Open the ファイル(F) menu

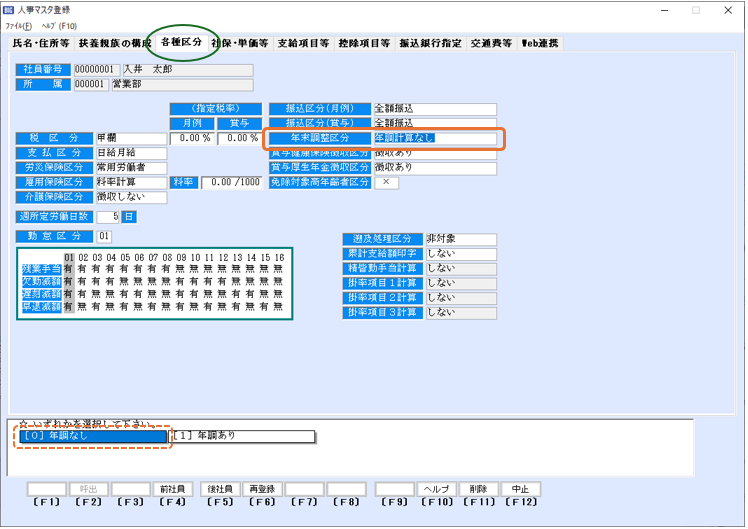[19, 26]
